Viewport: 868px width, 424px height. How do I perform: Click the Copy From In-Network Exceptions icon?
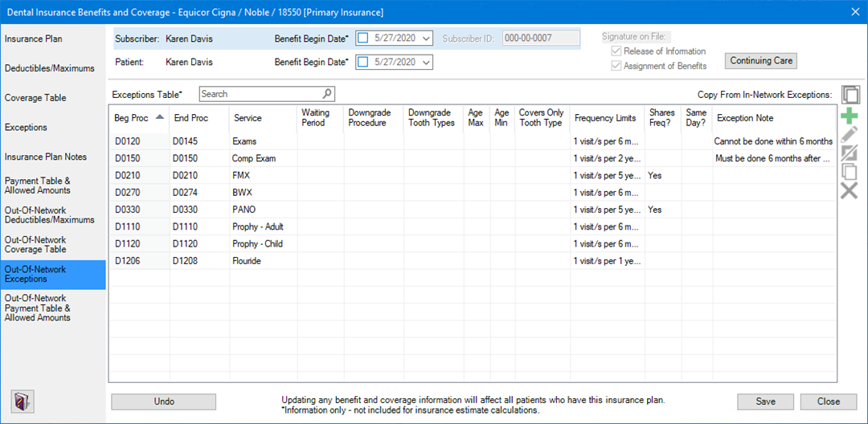(x=850, y=95)
